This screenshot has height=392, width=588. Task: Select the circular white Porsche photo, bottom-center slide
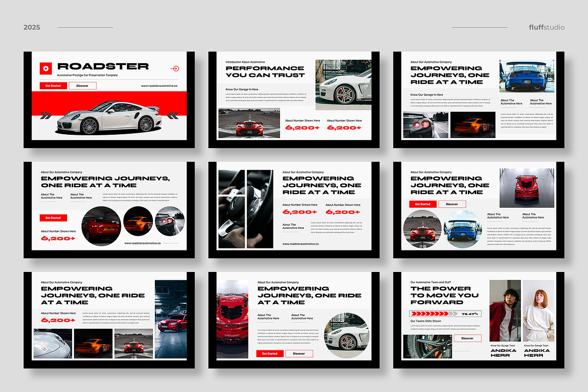346,336
